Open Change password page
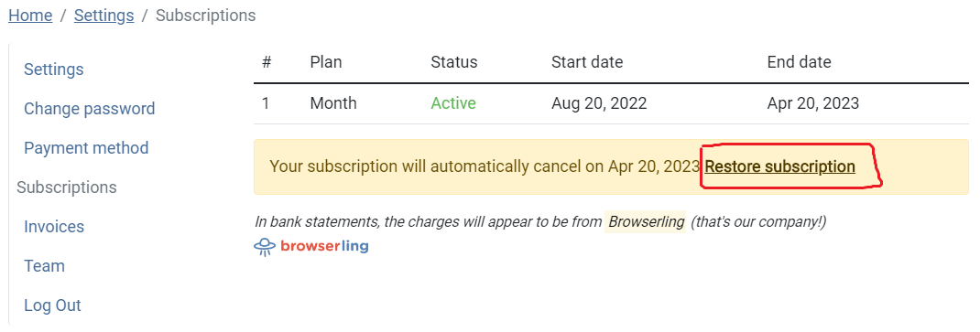This screenshot has width=980, height=332. [x=90, y=109]
